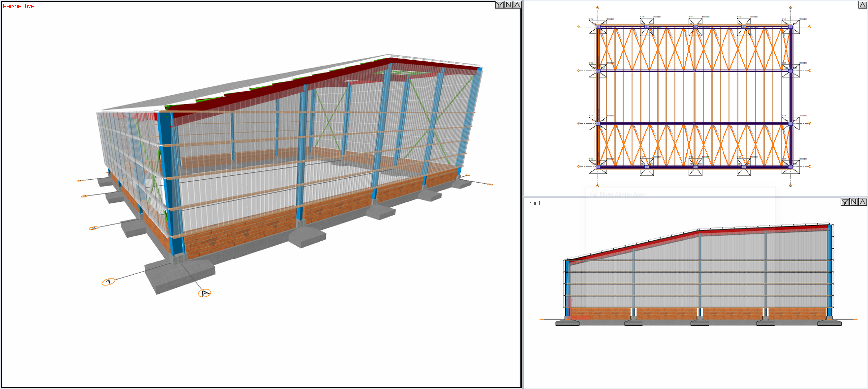Screen dimensions: 868x389
Task: Click the filter icon in Perspective view
Action: click(500, 5)
